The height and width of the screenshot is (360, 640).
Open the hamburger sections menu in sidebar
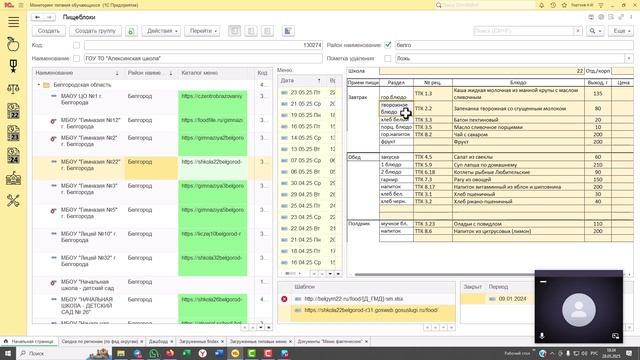pyautogui.click(x=13, y=22)
